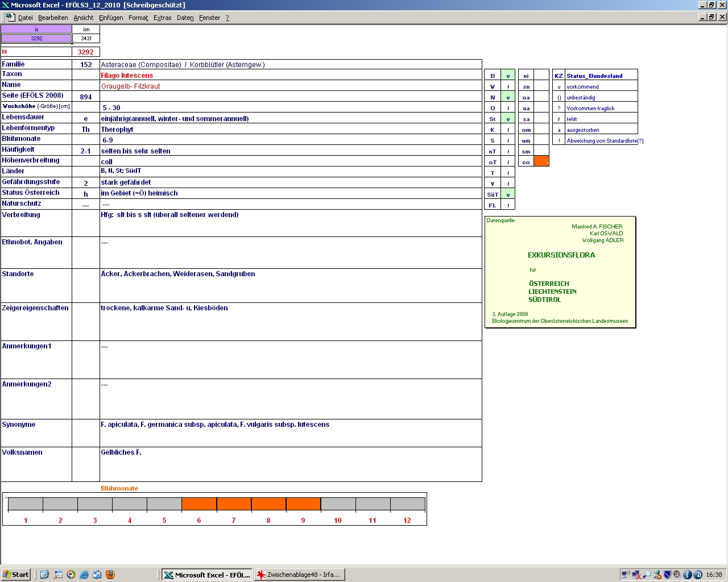This screenshot has width=728, height=582.
Task: Click the green status cell for SüT
Action: 508,194
